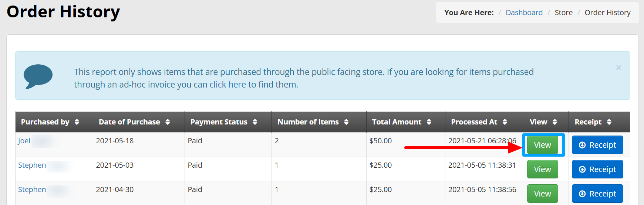Screen dimensions: 644x205
Task: Open purchaser Joel's profile link
Action: pyautogui.click(x=24, y=141)
